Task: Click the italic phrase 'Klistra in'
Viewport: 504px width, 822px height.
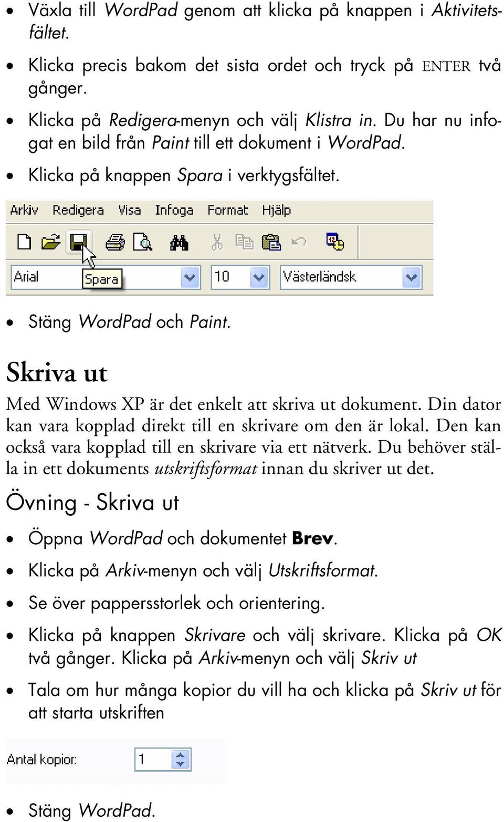Action: coord(339,120)
